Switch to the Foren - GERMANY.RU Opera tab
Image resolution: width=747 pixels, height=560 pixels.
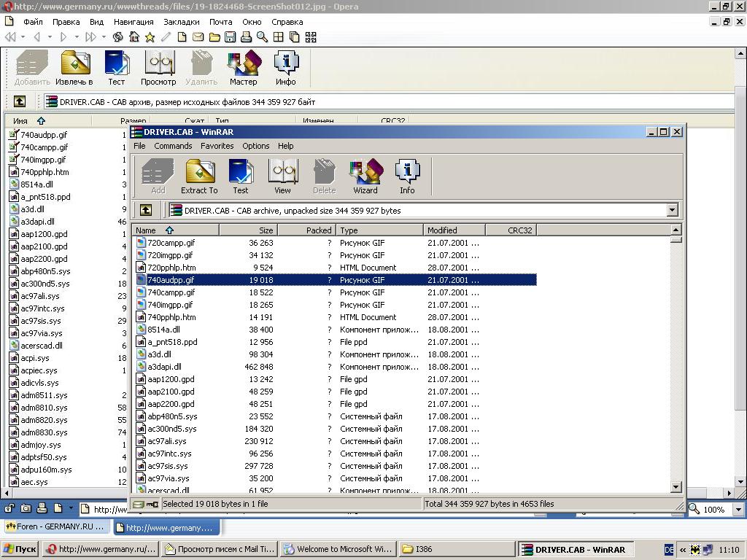55,526
